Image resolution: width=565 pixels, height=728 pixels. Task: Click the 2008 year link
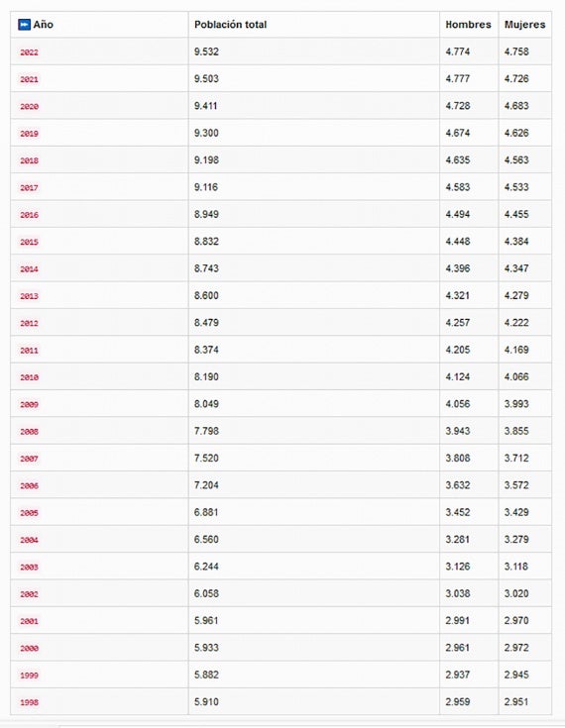tap(29, 432)
